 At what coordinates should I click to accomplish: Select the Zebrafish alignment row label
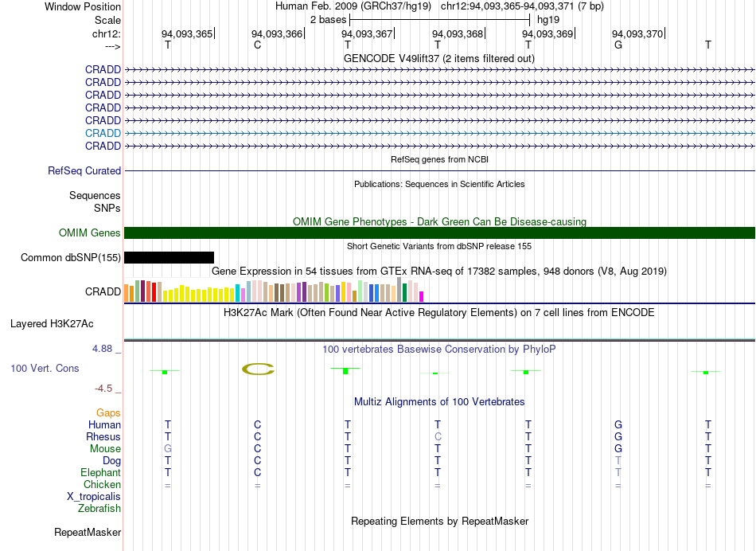coord(99,508)
